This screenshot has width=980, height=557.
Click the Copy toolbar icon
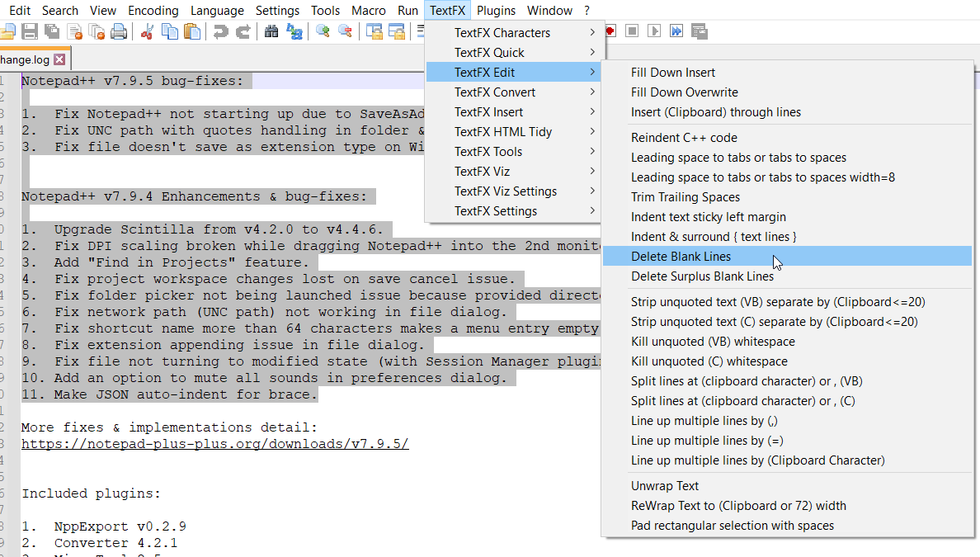tap(169, 31)
